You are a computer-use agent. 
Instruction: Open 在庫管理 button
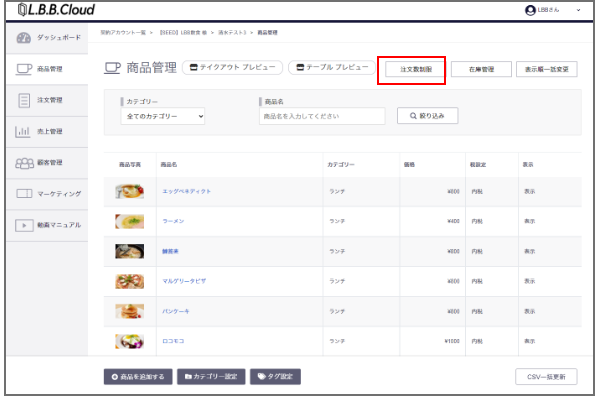[x=481, y=69]
